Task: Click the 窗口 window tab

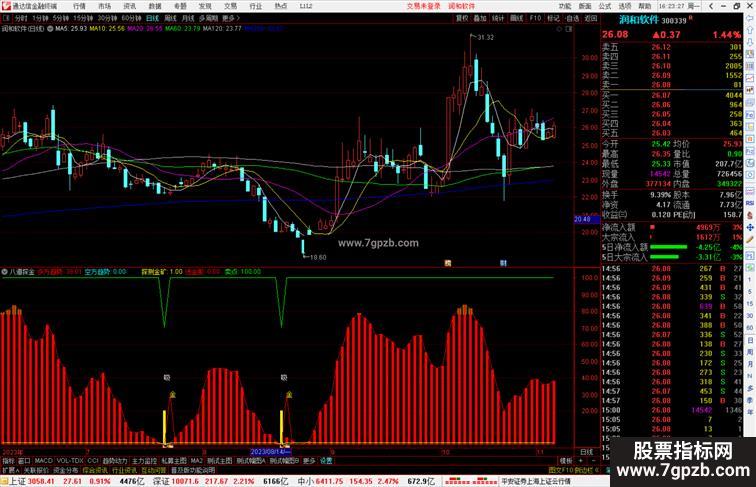Action: tap(24, 461)
